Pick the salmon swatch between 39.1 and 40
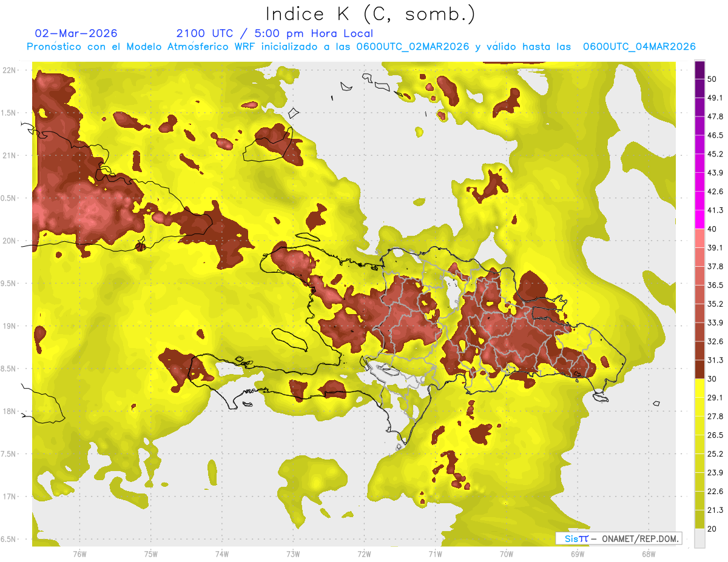 699,238
